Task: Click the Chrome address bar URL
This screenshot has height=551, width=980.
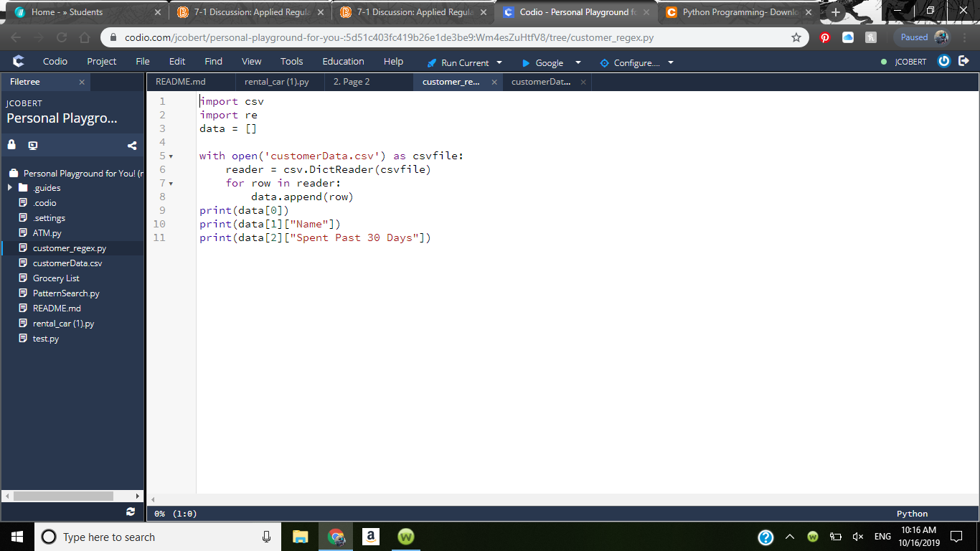Action: [389, 37]
